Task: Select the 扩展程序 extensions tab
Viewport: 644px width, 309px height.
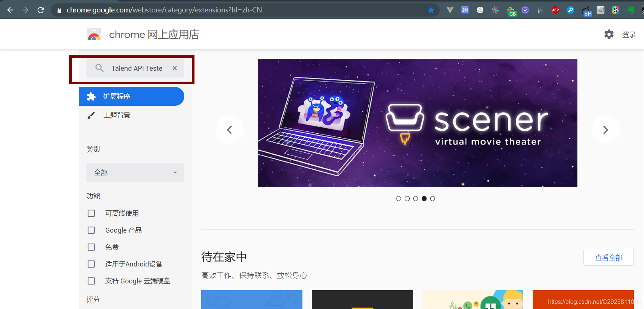Action: [132, 96]
